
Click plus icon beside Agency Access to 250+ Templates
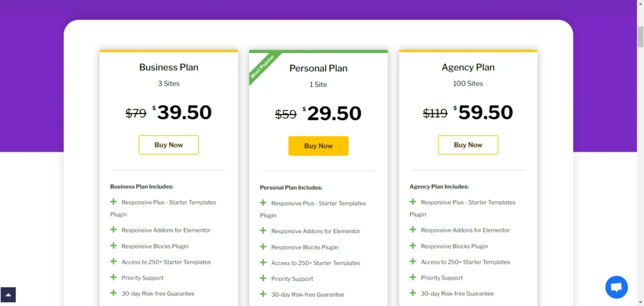pyautogui.click(x=413, y=261)
